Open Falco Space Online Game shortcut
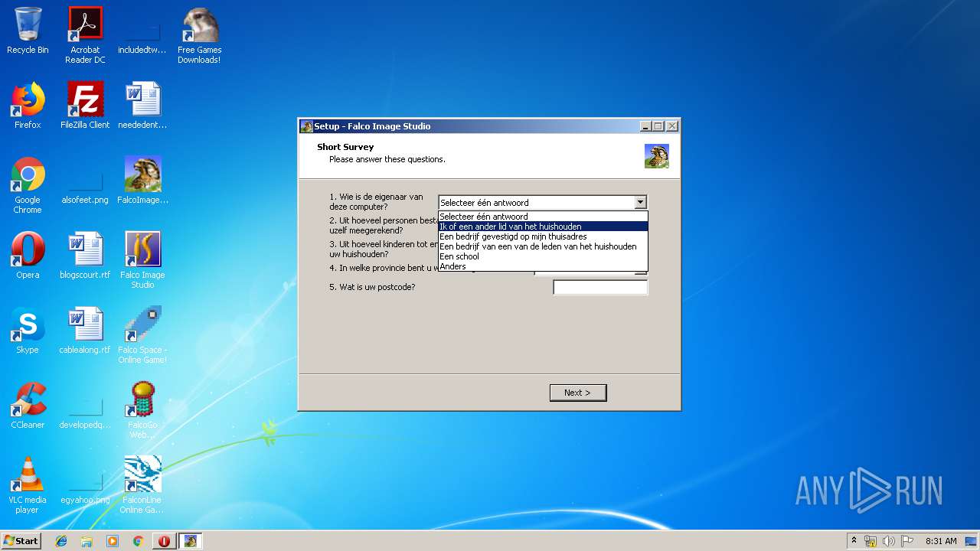The image size is (980, 551). pos(142,335)
